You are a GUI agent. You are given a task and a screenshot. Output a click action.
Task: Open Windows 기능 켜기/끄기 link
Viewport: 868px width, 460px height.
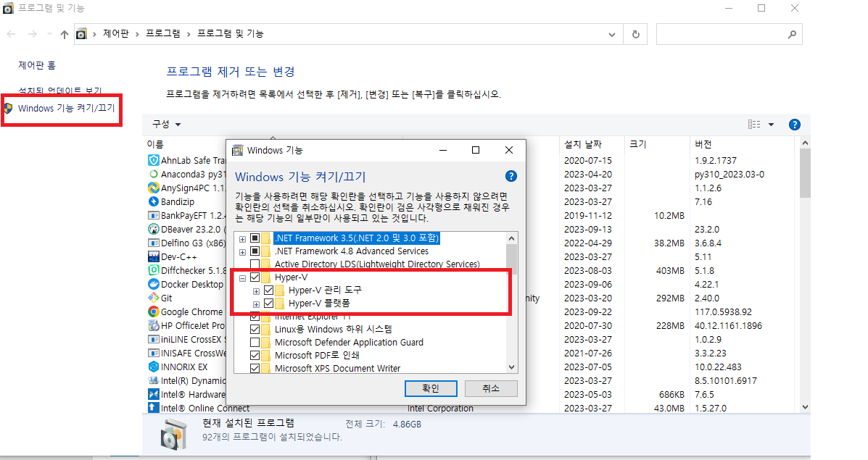click(x=67, y=109)
